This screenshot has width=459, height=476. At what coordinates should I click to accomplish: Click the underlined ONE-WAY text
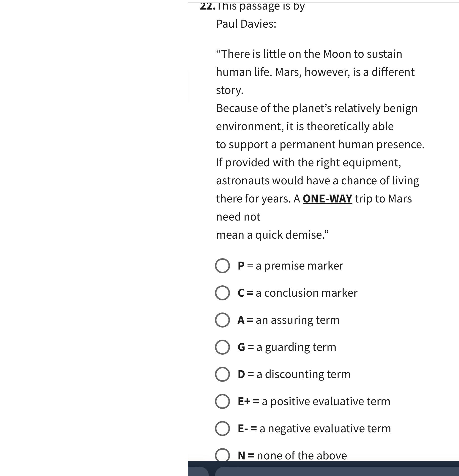[327, 198]
